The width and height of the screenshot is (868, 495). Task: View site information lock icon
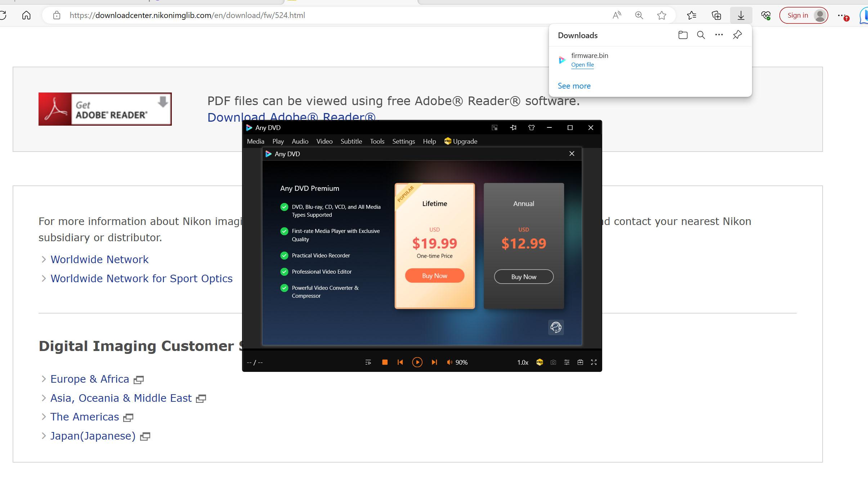coord(57,15)
